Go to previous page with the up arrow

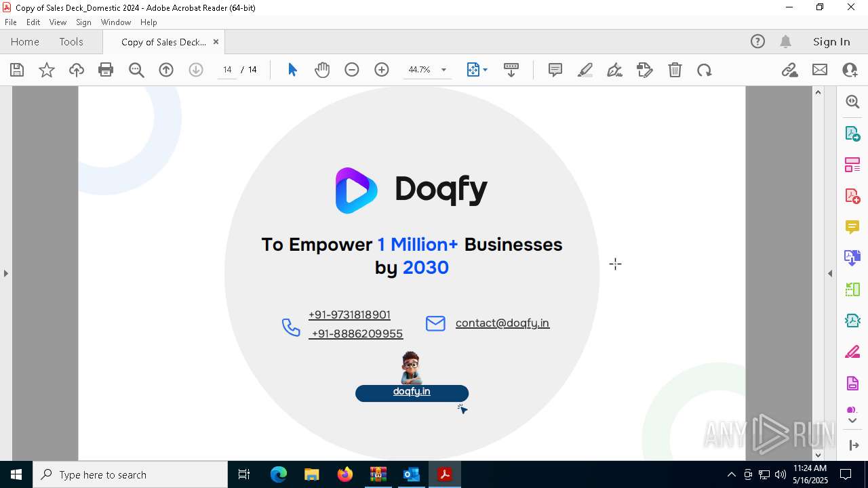pyautogui.click(x=166, y=70)
